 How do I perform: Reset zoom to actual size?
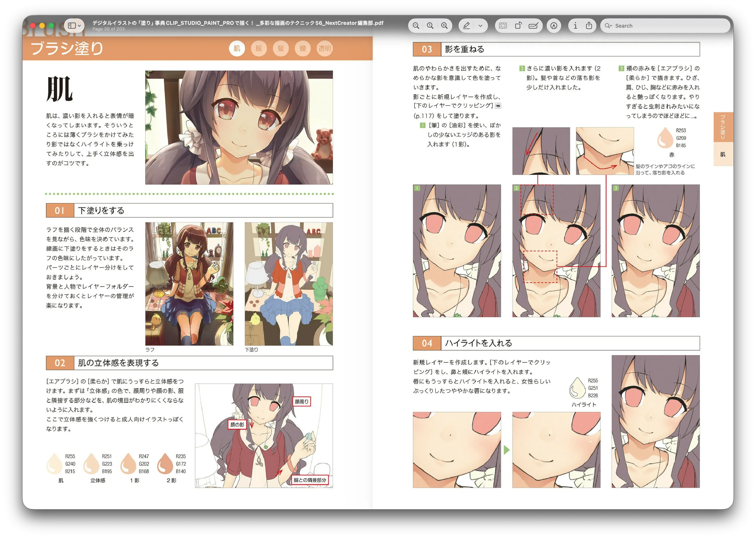tap(430, 26)
